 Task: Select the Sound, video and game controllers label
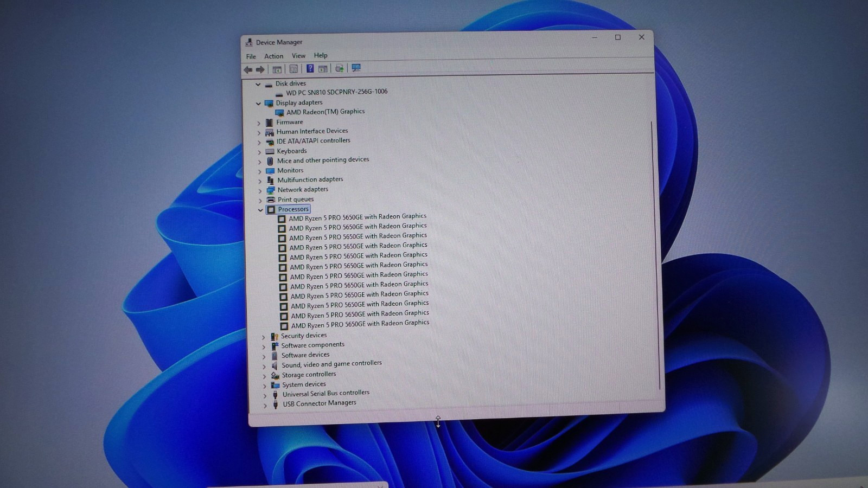point(331,364)
